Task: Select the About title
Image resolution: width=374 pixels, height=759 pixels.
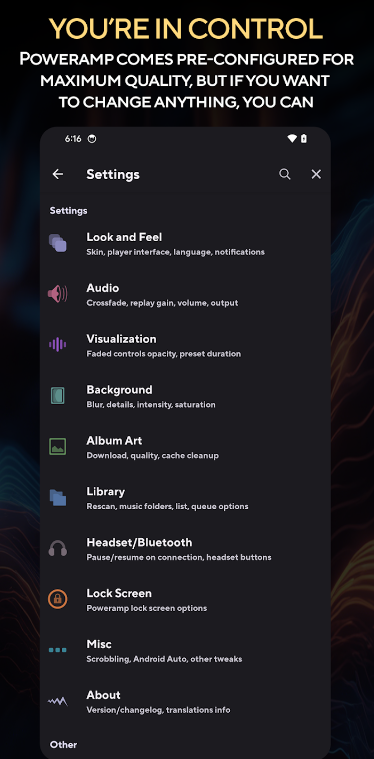Action: pos(103,695)
